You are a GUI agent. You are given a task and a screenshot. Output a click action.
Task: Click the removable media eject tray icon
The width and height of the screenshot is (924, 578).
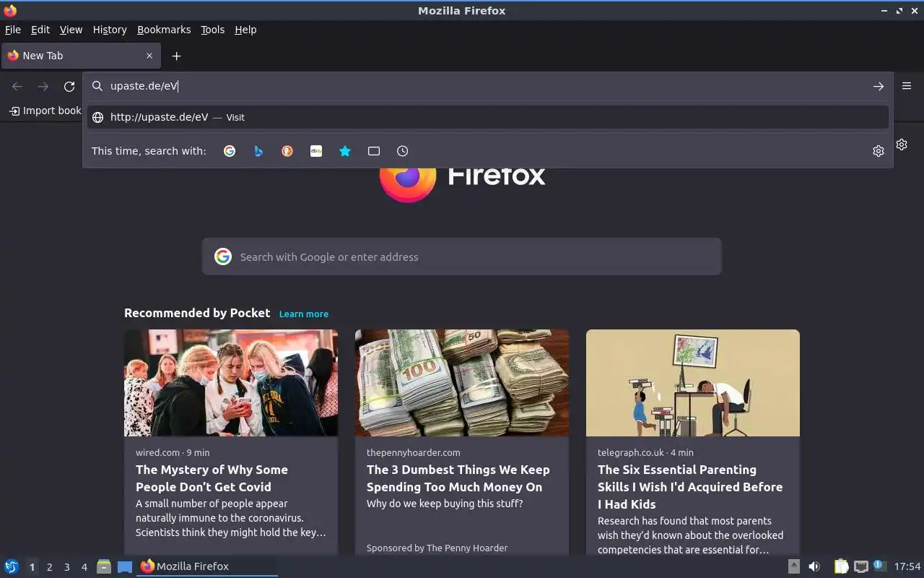click(x=794, y=566)
